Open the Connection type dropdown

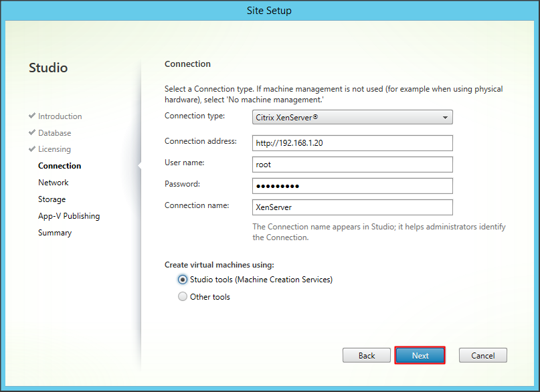click(x=353, y=117)
